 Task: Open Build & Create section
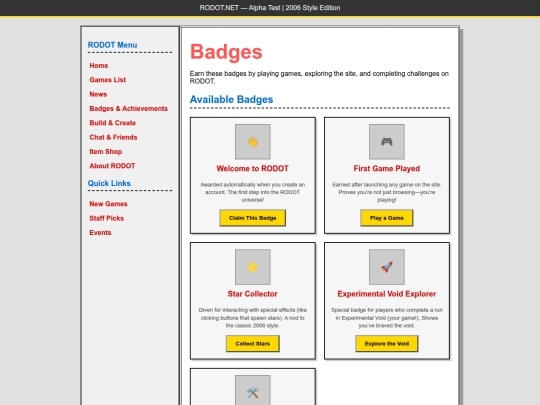tap(113, 123)
